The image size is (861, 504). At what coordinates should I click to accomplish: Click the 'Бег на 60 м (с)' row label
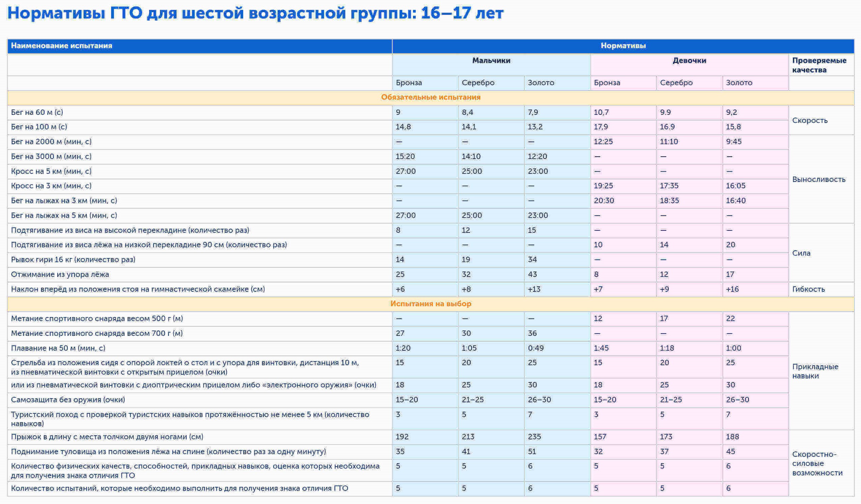(37, 113)
